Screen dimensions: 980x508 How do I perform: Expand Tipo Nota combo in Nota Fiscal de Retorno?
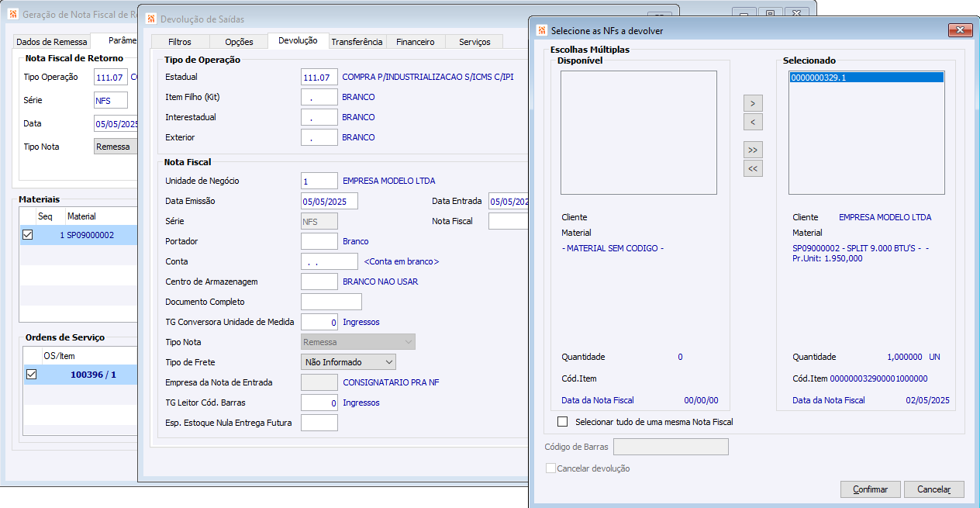coord(115,147)
